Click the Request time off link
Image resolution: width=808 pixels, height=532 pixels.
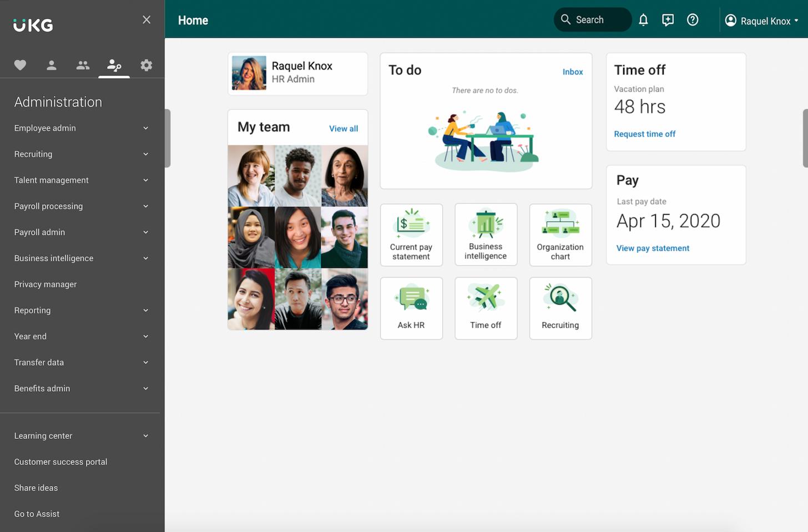(x=644, y=134)
